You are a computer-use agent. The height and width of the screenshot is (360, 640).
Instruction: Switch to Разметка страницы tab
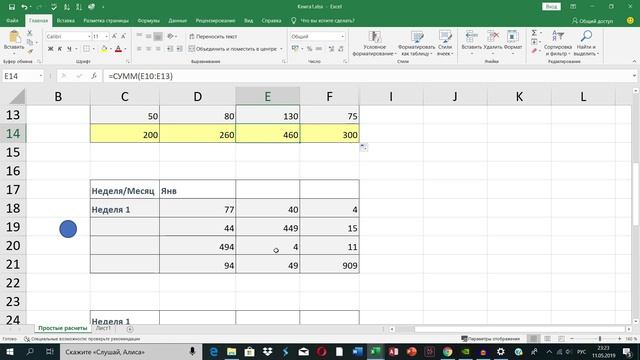coord(106,20)
